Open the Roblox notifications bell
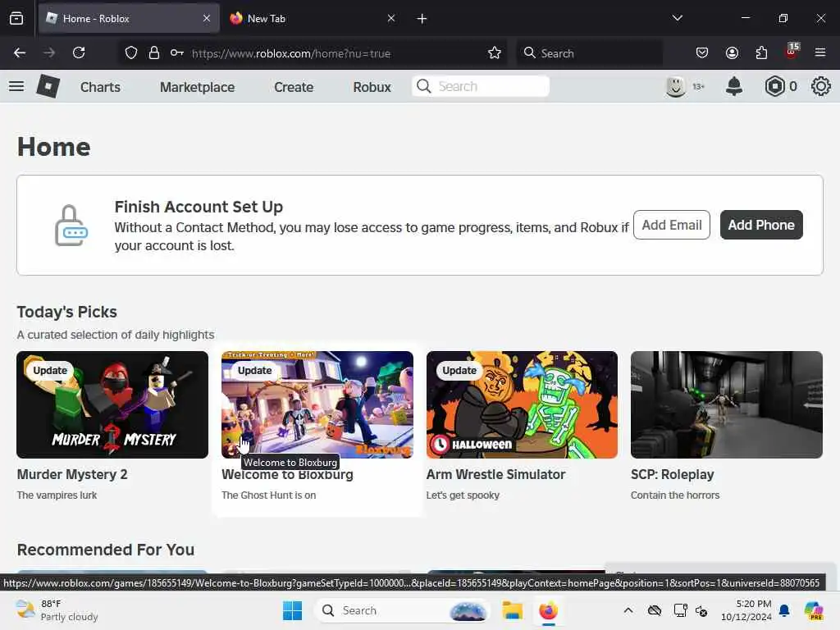 click(x=734, y=86)
